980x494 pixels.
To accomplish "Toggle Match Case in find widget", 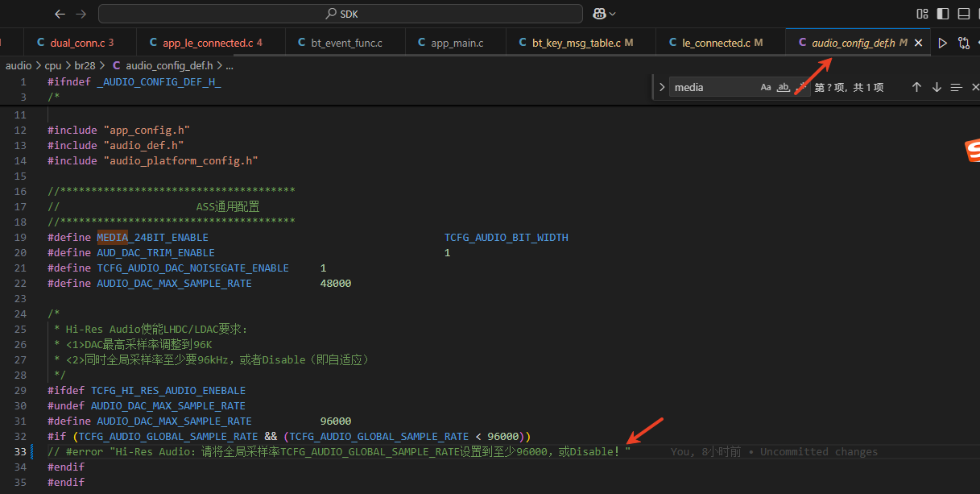I will point(766,87).
